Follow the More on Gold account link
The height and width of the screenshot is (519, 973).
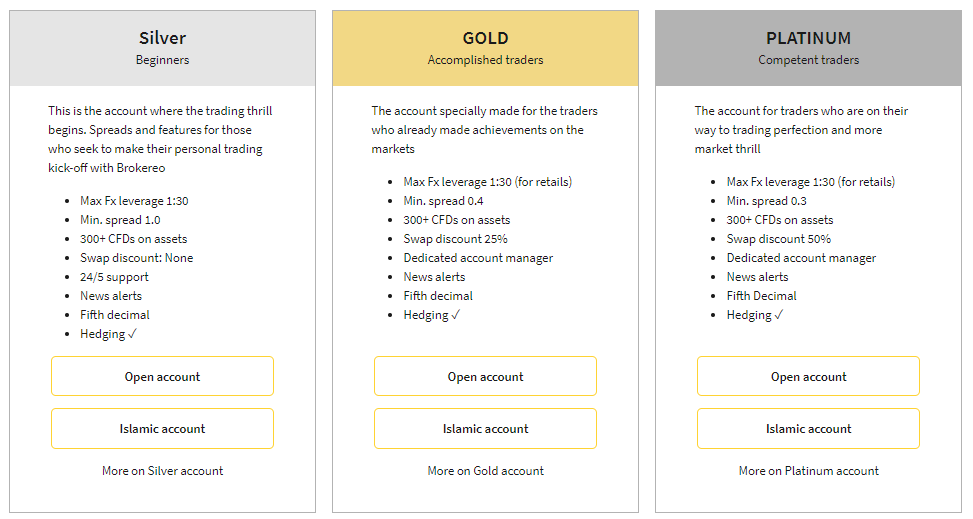click(485, 471)
